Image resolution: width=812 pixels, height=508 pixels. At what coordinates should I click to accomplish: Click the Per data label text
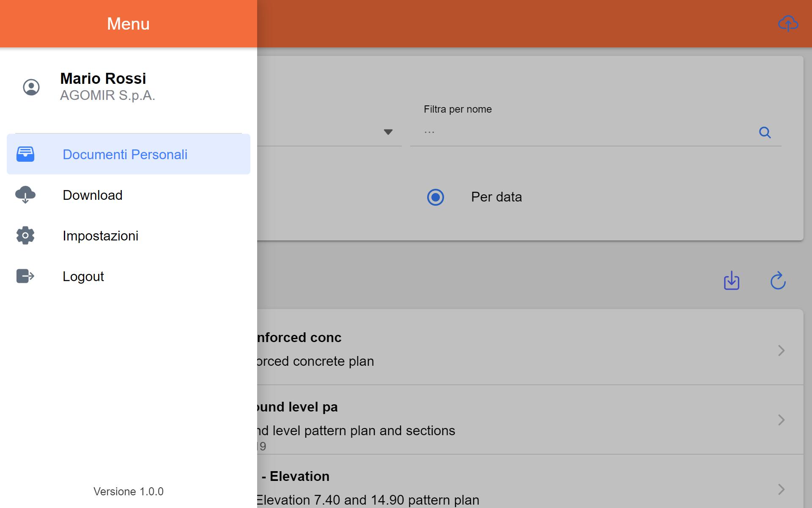point(497,197)
